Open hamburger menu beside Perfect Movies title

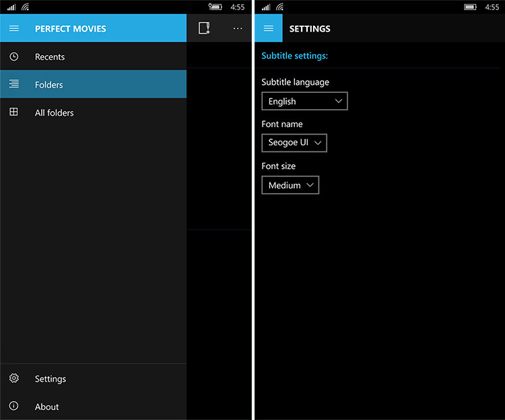[x=14, y=28]
